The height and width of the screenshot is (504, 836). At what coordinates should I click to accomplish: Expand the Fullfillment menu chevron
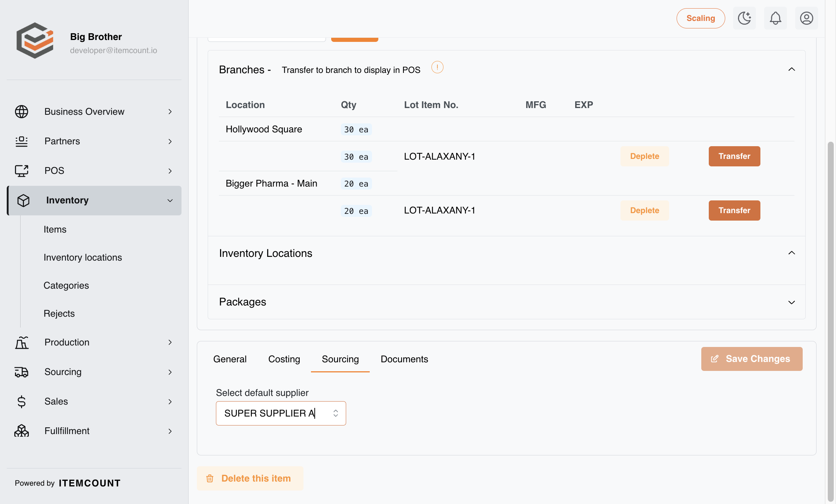coord(170,431)
